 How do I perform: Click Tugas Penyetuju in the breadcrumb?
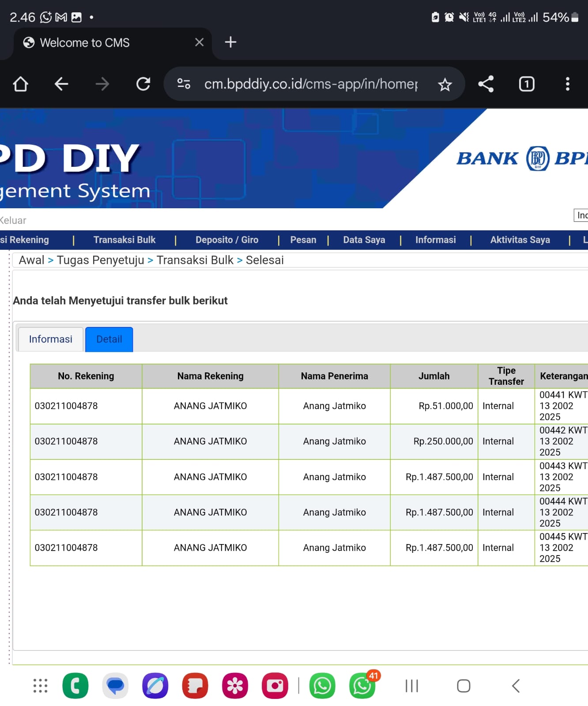[x=101, y=260]
